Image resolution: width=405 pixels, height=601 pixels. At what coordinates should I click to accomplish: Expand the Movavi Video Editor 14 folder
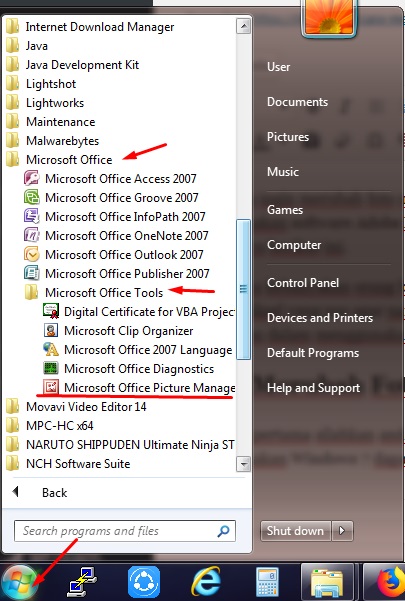pos(86,407)
